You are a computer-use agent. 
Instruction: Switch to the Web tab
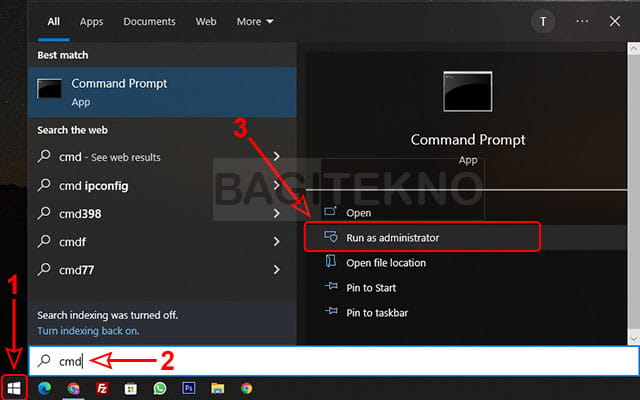point(206,21)
